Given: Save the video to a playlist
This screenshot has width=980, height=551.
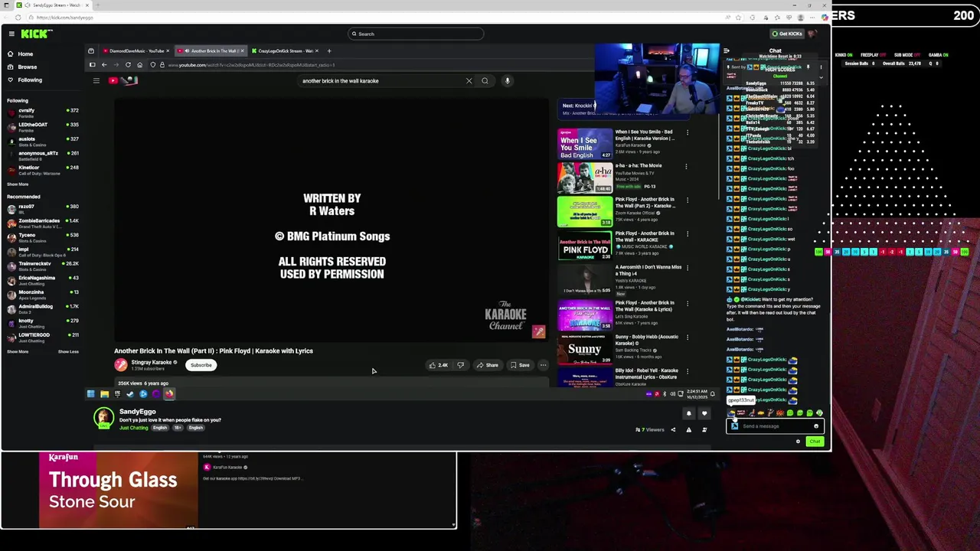Looking at the screenshot, I should point(520,365).
